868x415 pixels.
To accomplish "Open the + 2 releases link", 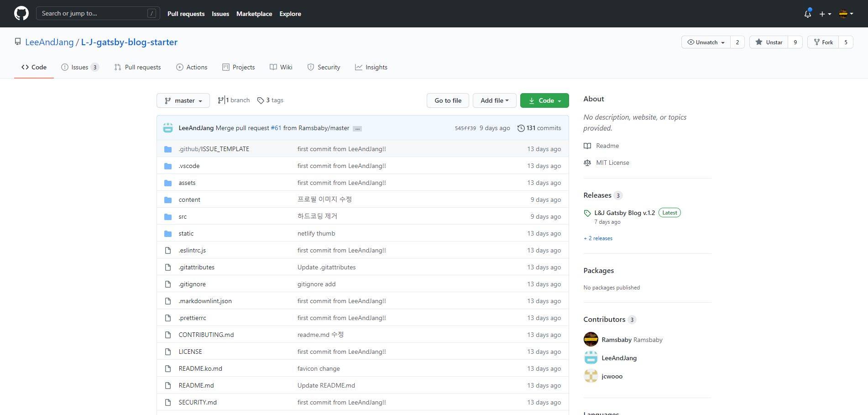I will (598, 238).
